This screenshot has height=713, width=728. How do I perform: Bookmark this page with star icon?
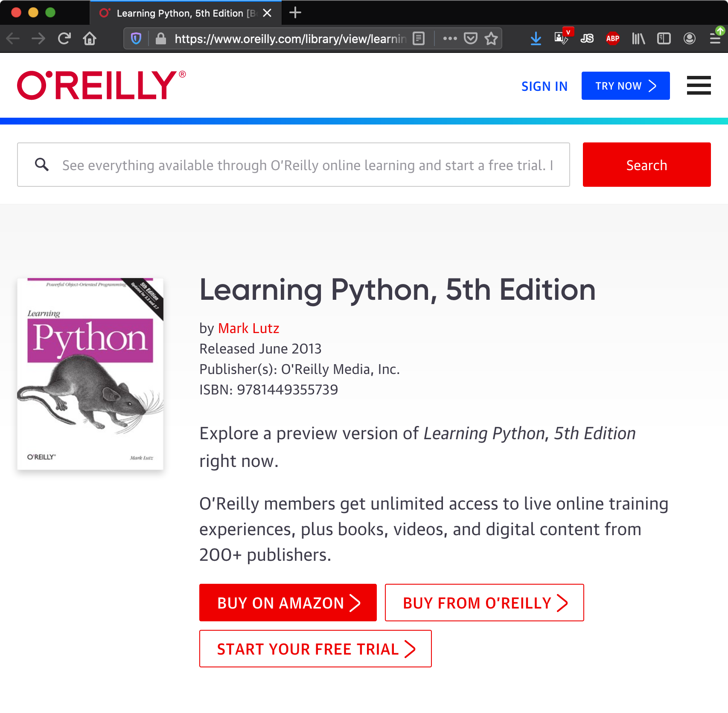491,39
